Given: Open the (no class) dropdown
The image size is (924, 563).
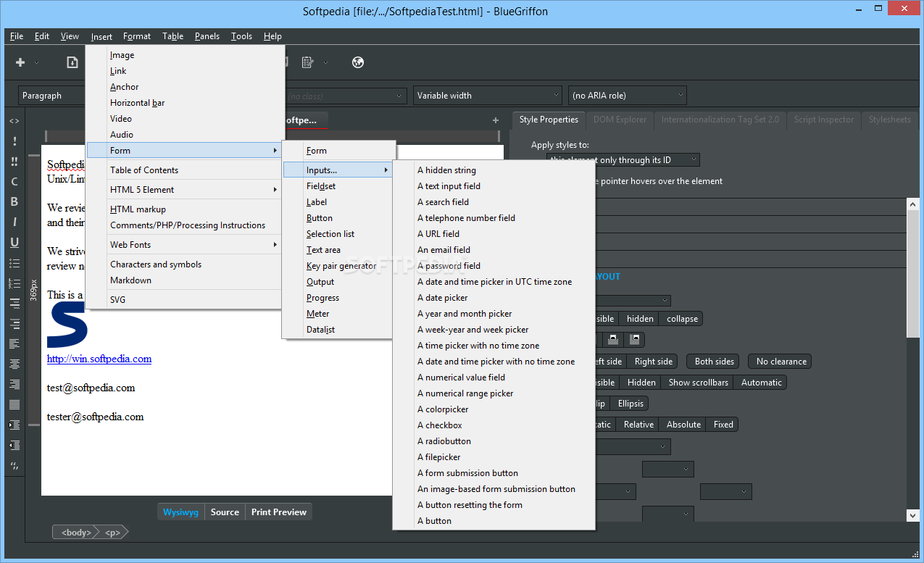Looking at the screenshot, I should (346, 96).
